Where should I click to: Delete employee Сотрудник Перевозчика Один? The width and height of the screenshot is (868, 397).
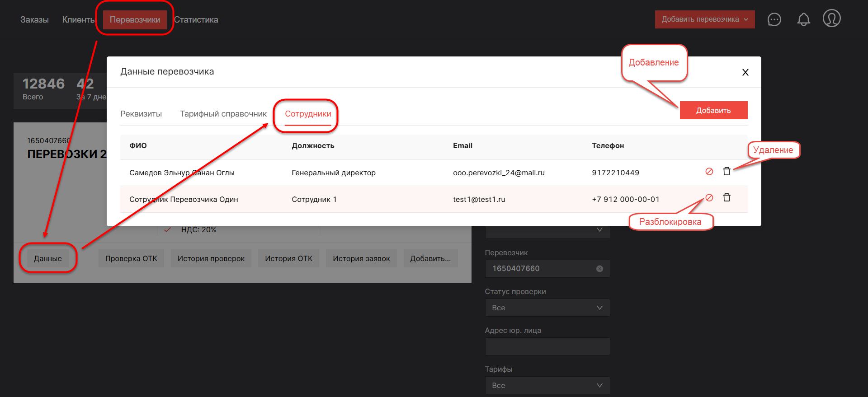[726, 198]
